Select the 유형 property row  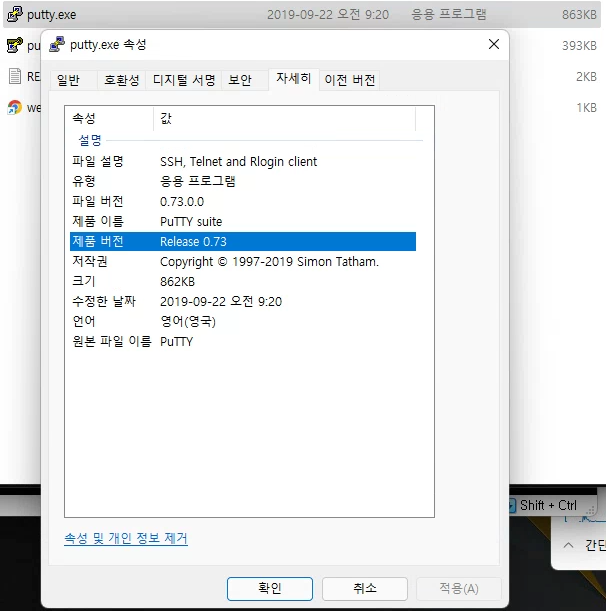pyautogui.click(x=243, y=181)
